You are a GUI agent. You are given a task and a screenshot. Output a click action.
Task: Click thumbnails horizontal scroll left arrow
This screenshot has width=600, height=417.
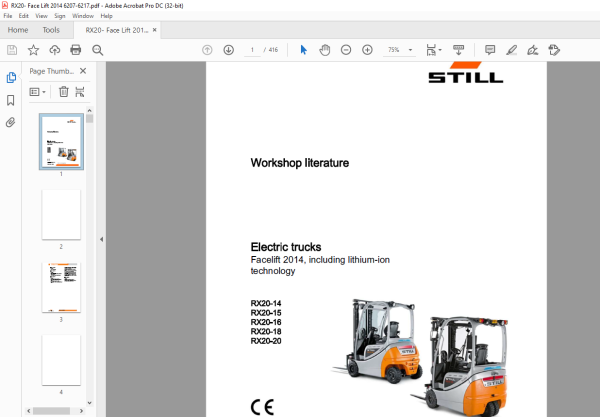[29, 411]
